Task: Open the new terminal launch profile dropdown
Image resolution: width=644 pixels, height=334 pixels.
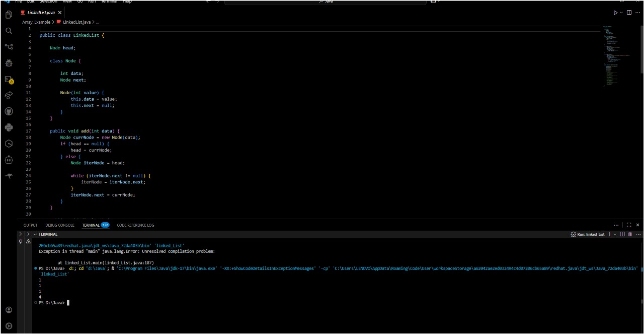Action: pos(615,234)
